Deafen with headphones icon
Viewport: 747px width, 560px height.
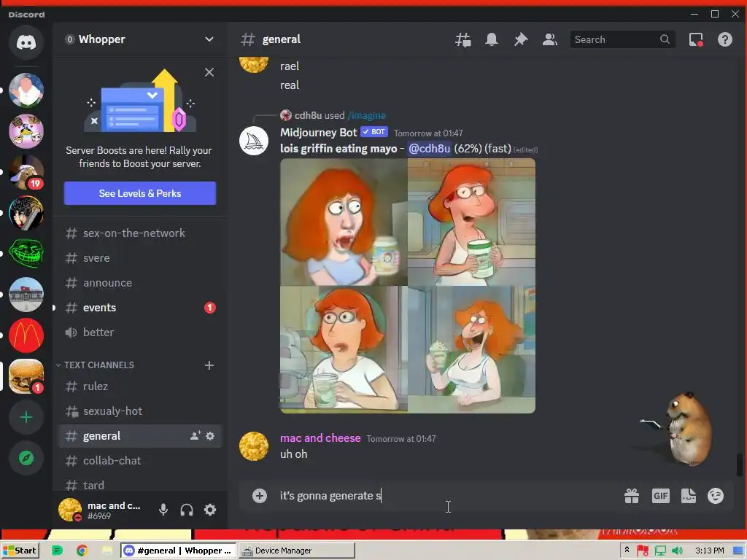click(x=187, y=510)
